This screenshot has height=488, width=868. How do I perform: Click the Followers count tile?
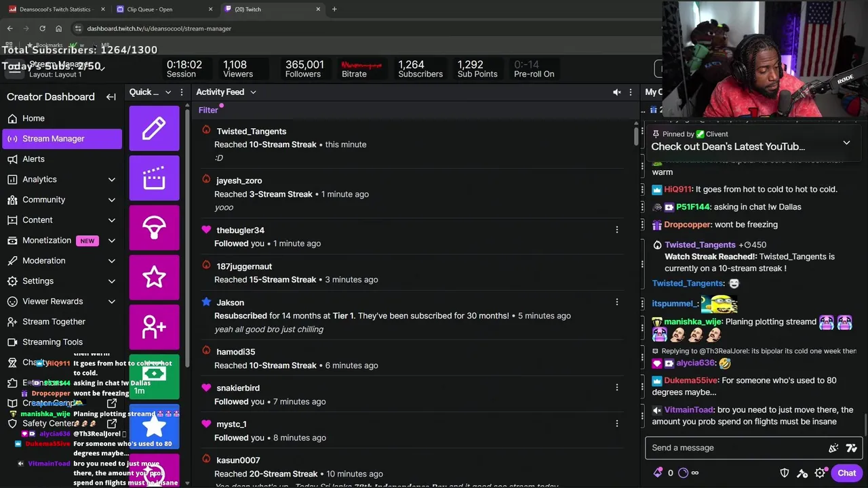point(304,69)
